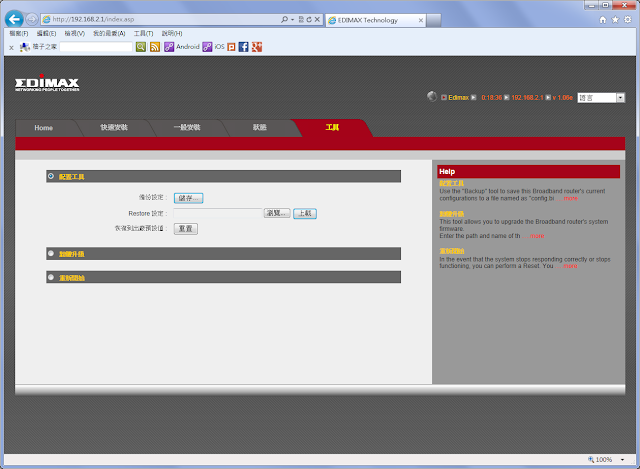Click the Restore file path field
Image resolution: width=640 pixels, height=469 pixels.
(218, 213)
